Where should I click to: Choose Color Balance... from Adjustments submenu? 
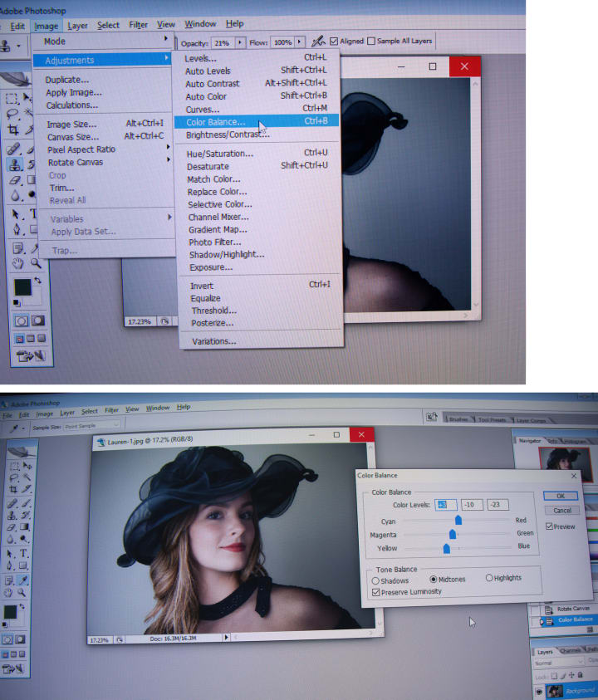tap(257, 121)
